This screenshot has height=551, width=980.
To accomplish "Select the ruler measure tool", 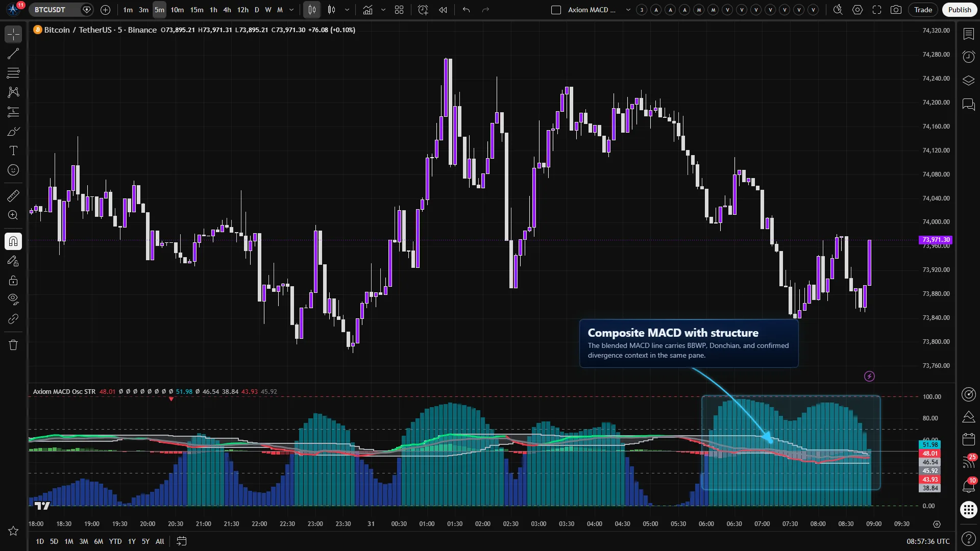I will 13,195.
